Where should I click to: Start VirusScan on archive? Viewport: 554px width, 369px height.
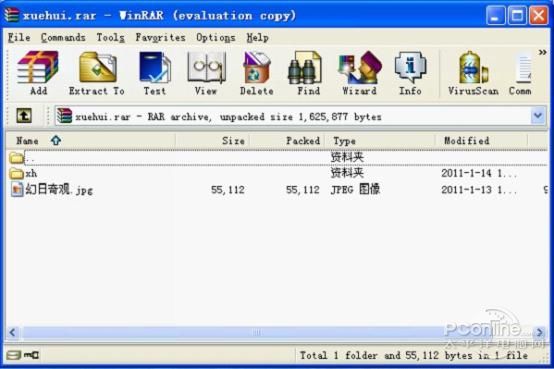point(473,73)
